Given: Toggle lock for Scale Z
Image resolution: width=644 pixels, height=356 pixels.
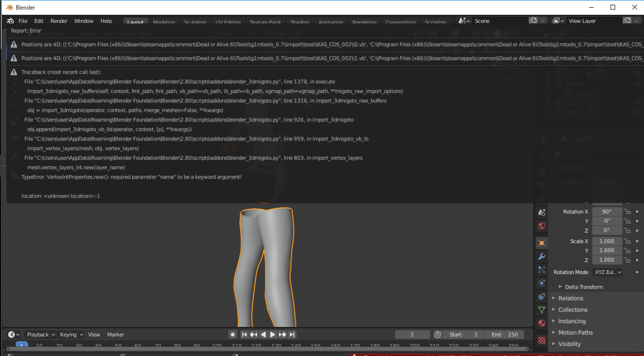Looking at the screenshot, I should point(628,260).
